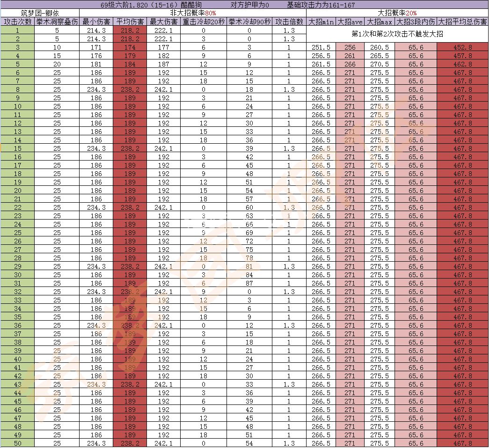Select the 拳术洞察叠伤 header cell
490x448 pixels.
pyautogui.click(x=57, y=22)
